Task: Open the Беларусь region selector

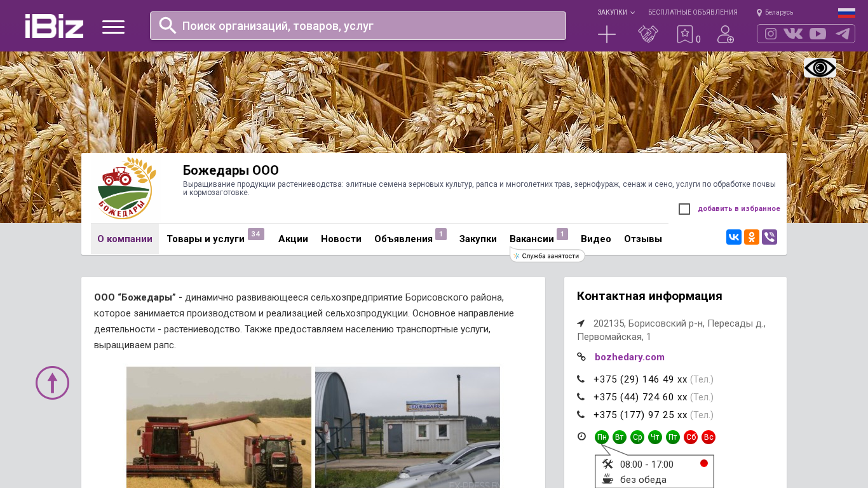Action: pyautogui.click(x=779, y=13)
